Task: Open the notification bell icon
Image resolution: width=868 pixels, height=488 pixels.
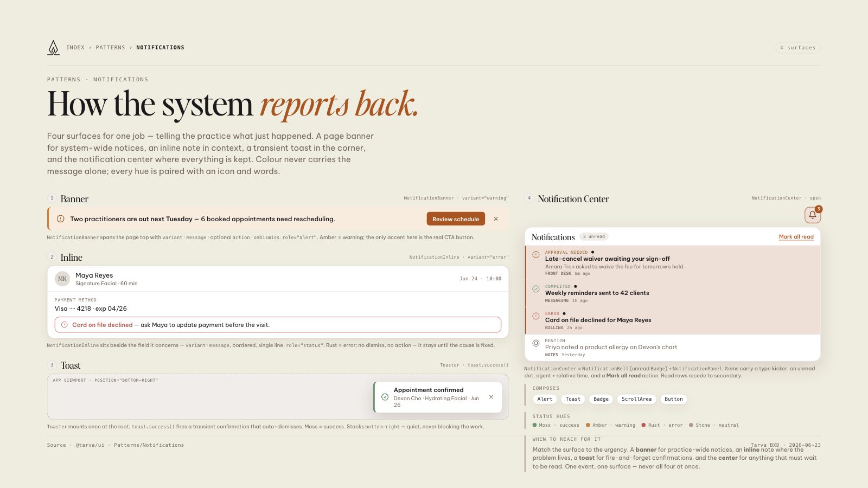Action: point(813,215)
